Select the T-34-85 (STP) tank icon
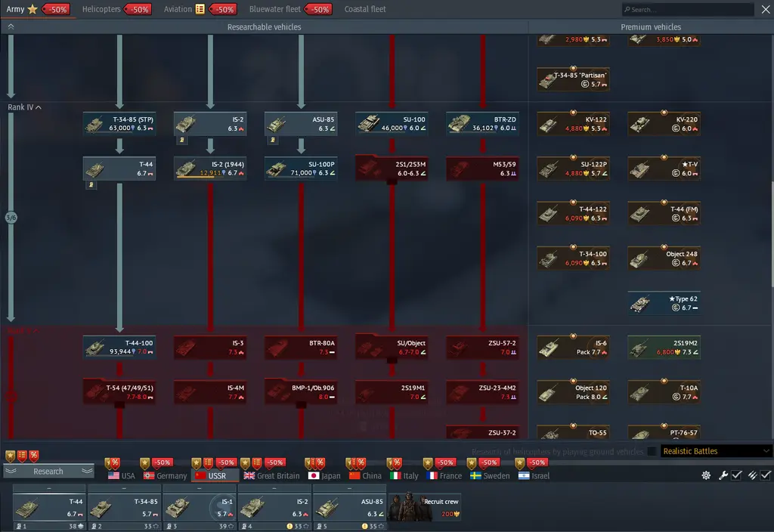Viewport: 774px width, 532px height. [x=95, y=125]
